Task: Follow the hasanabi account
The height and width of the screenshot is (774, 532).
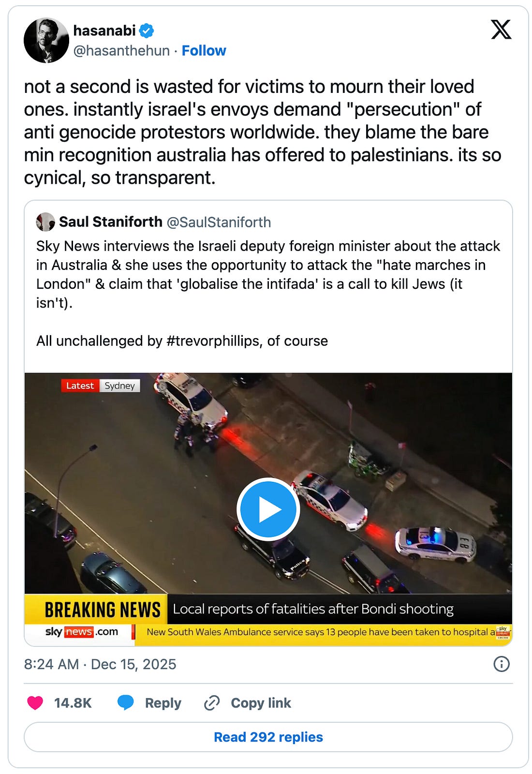Action: click(x=204, y=50)
